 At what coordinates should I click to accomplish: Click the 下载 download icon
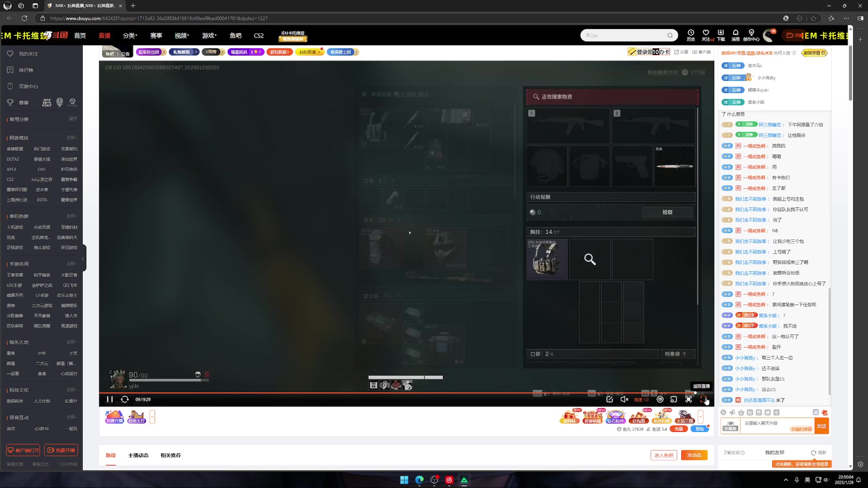click(721, 35)
